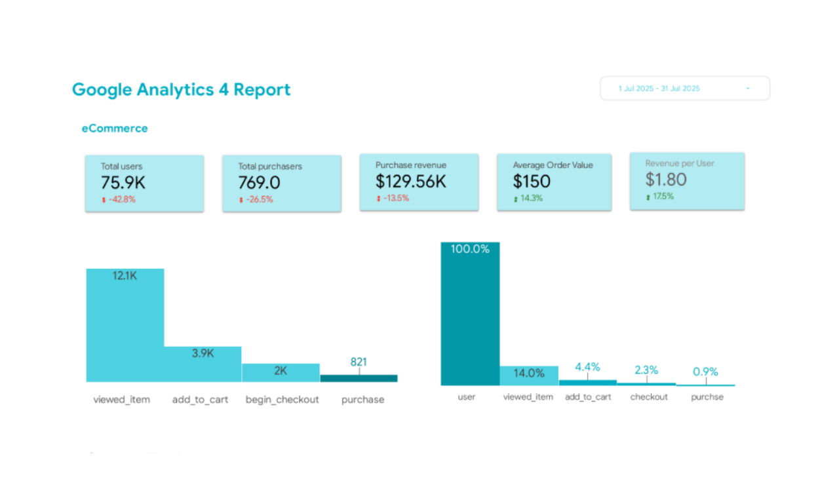Select the Revenue per User $1.80 figure
Viewport: 839px width, 504px height.
(x=666, y=180)
